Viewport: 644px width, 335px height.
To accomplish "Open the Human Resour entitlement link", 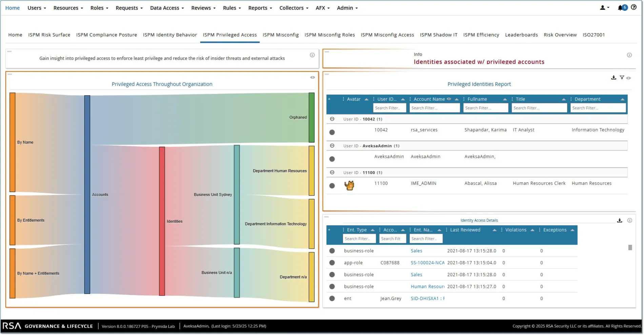I will coord(427,286).
